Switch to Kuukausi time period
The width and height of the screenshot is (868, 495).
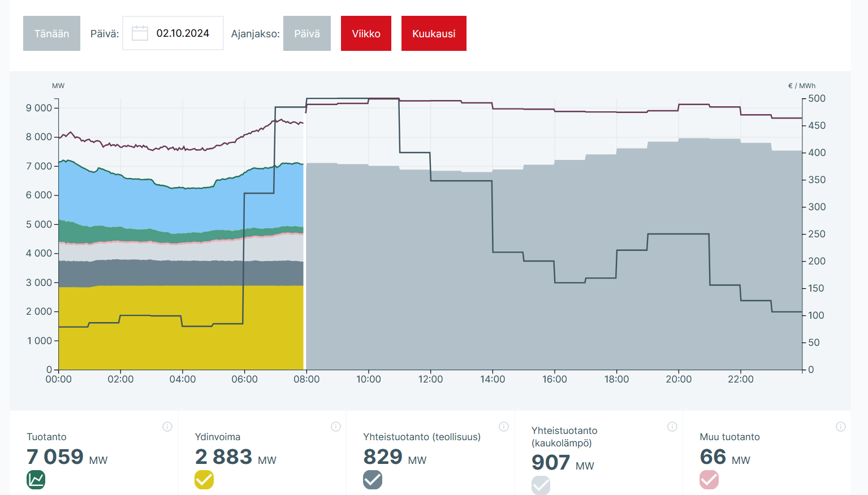[434, 33]
